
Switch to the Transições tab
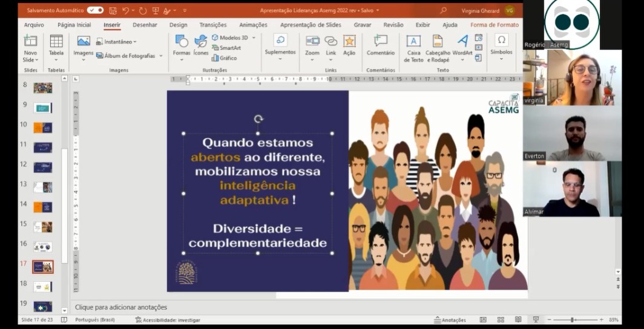click(x=213, y=25)
